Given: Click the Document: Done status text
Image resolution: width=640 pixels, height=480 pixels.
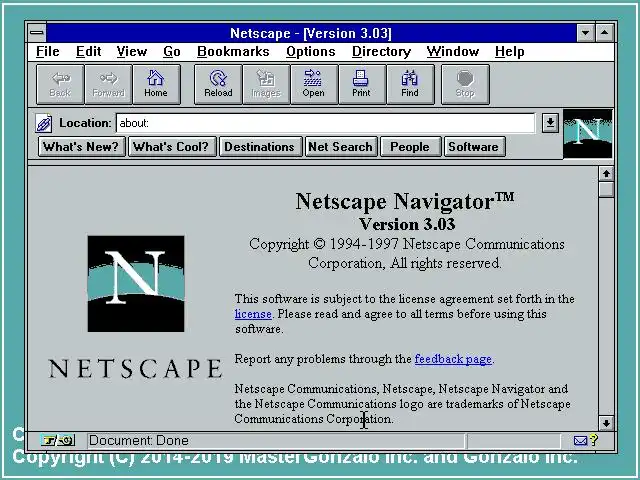Looking at the screenshot, I should tap(139, 441).
